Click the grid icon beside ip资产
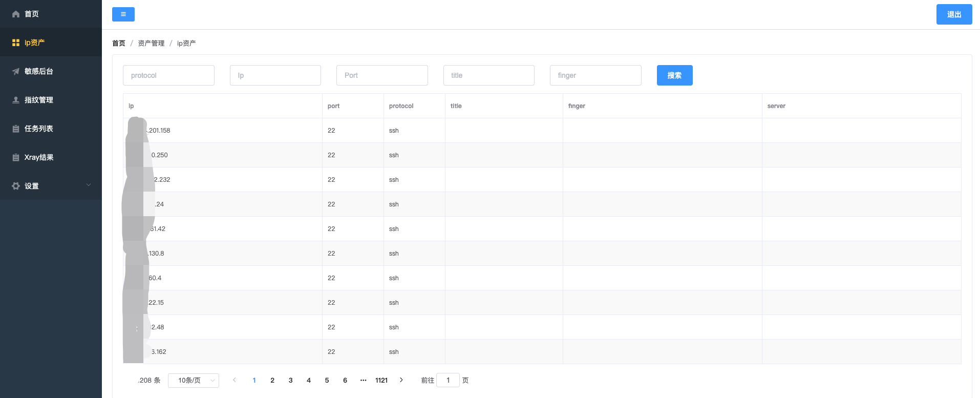Viewport: 980px width, 398px height. pos(16,43)
